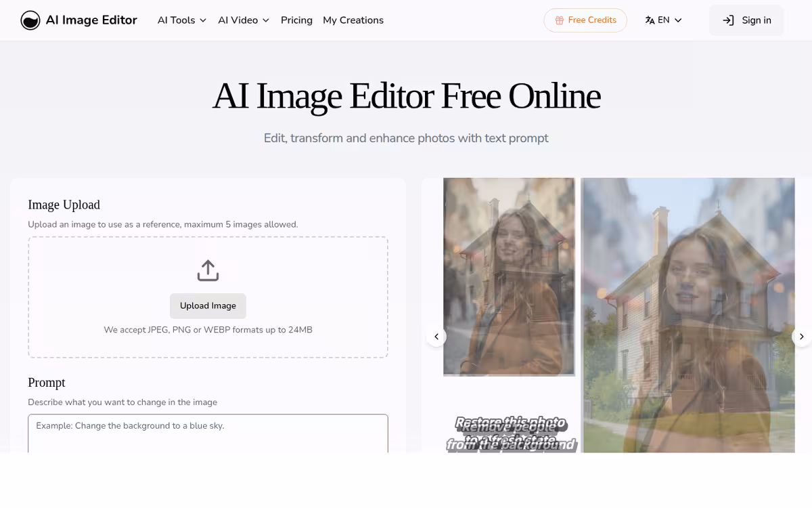Click the upload tray arrow icon
This screenshot has width=812, height=508.
point(208,270)
